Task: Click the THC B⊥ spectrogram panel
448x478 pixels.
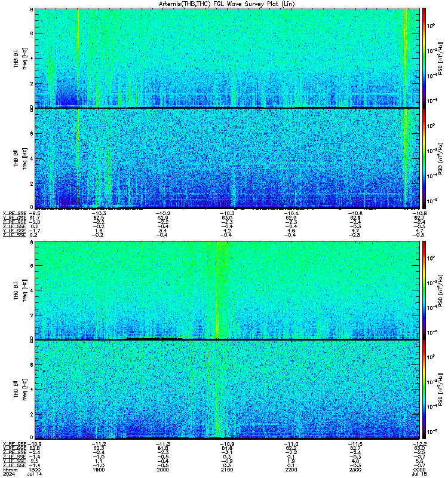Action: click(x=227, y=290)
